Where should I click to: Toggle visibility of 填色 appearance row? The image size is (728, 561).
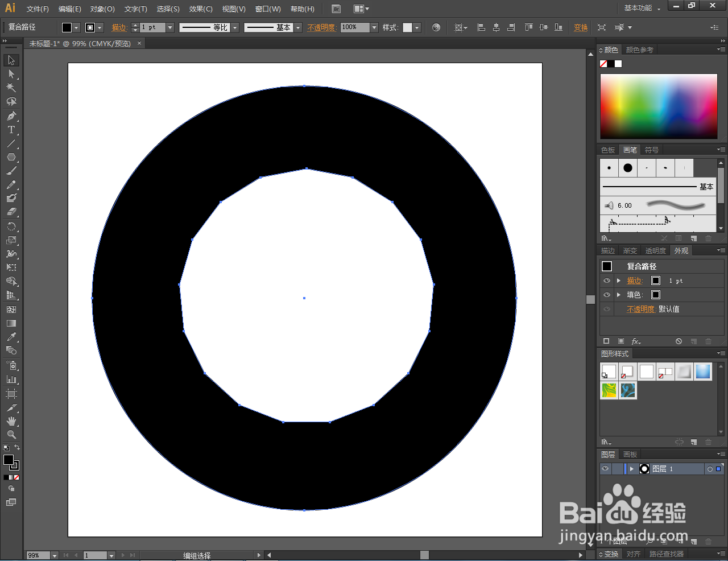pyautogui.click(x=607, y=295)
